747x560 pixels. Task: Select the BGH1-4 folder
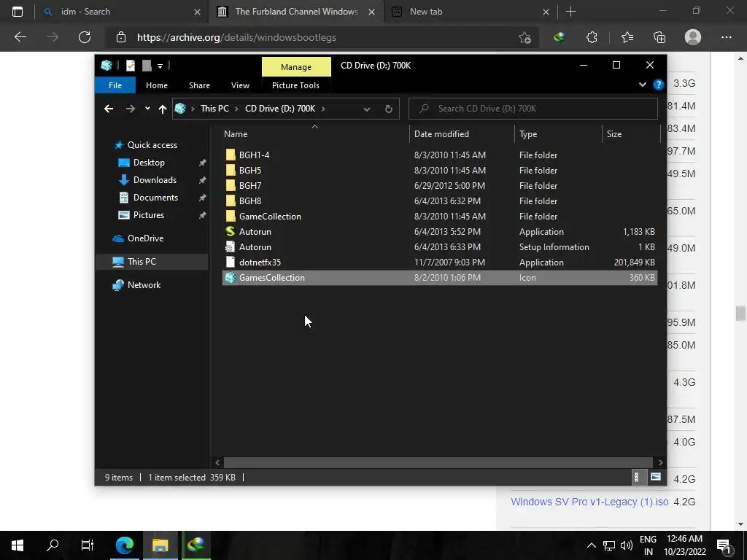(440, 155)
